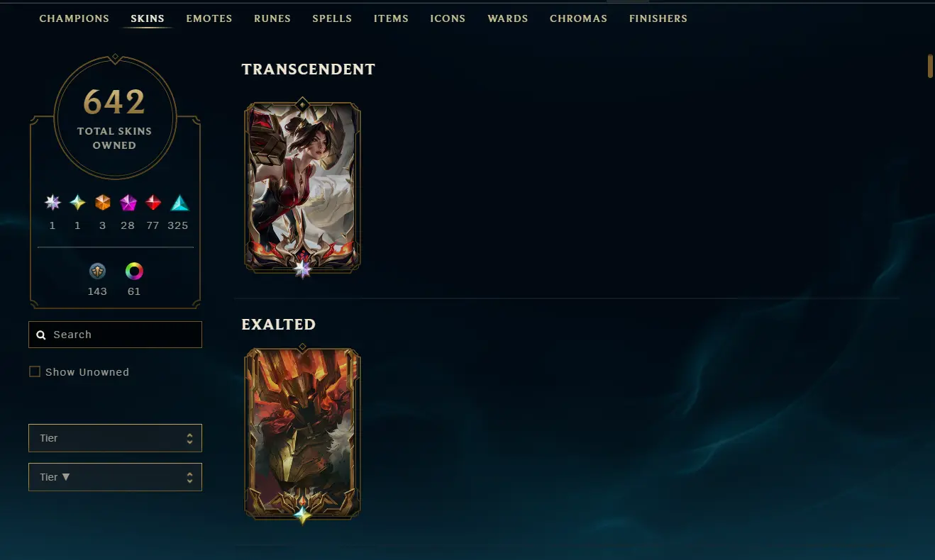This screenshot has height=560, width=935.
Task: Click the vertical scrollbar thumb
Action: (930, 65)
